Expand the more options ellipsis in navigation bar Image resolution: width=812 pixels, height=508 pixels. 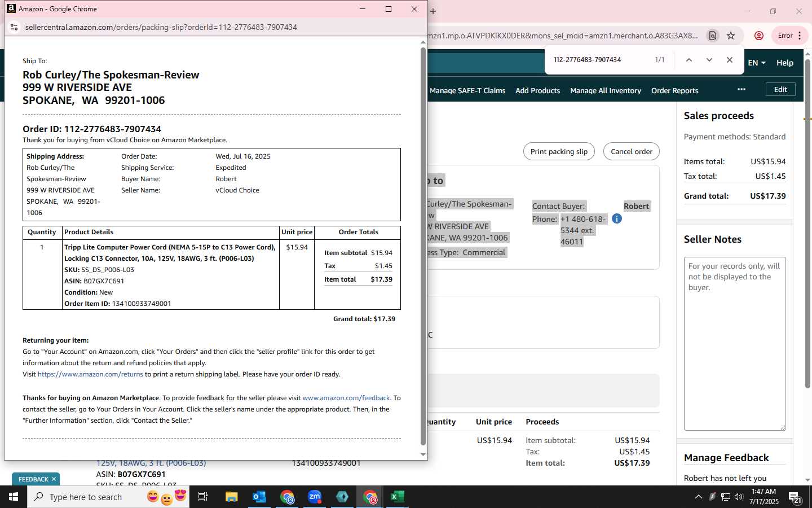(742, 89)
